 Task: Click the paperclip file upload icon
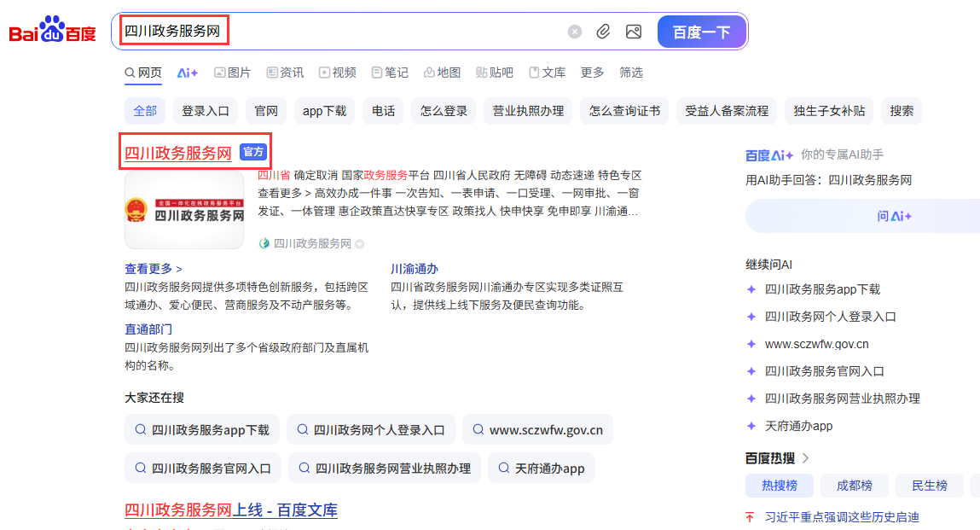[603, 32]
